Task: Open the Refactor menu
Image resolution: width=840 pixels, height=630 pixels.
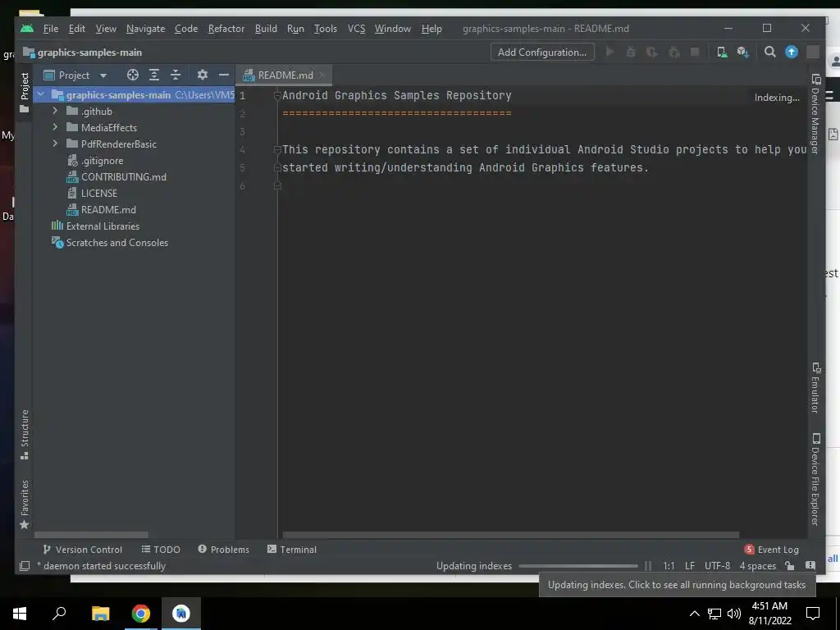Action: click(226, 29)
